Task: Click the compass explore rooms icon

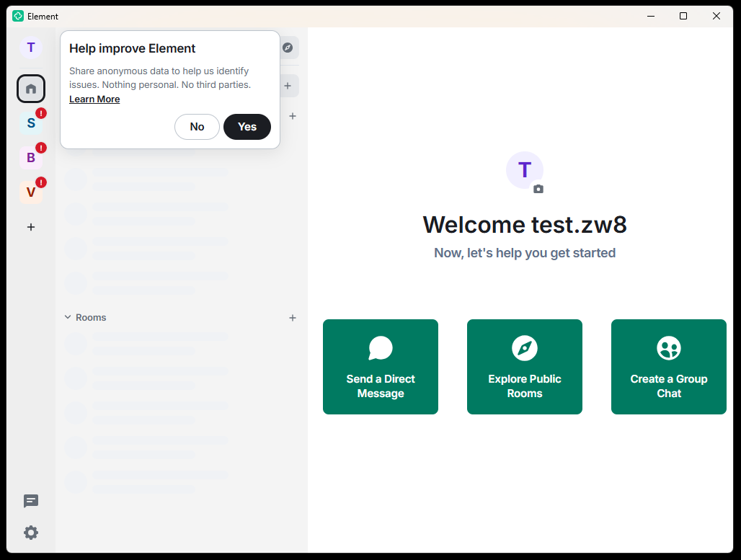Action: tap(288, 48)
